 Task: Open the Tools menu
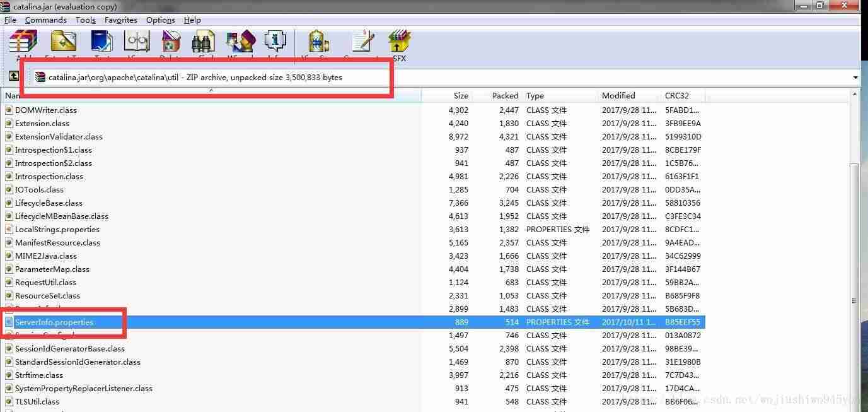coord(86,20)
